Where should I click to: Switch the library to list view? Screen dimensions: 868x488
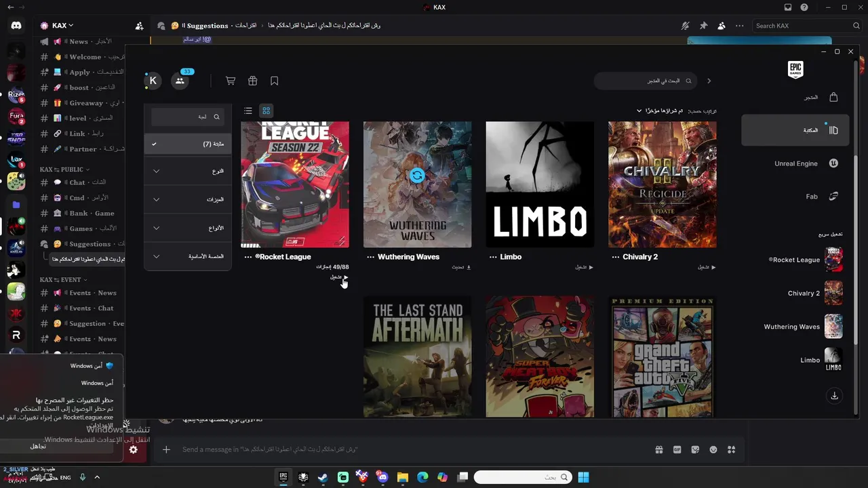coord(248,110)
